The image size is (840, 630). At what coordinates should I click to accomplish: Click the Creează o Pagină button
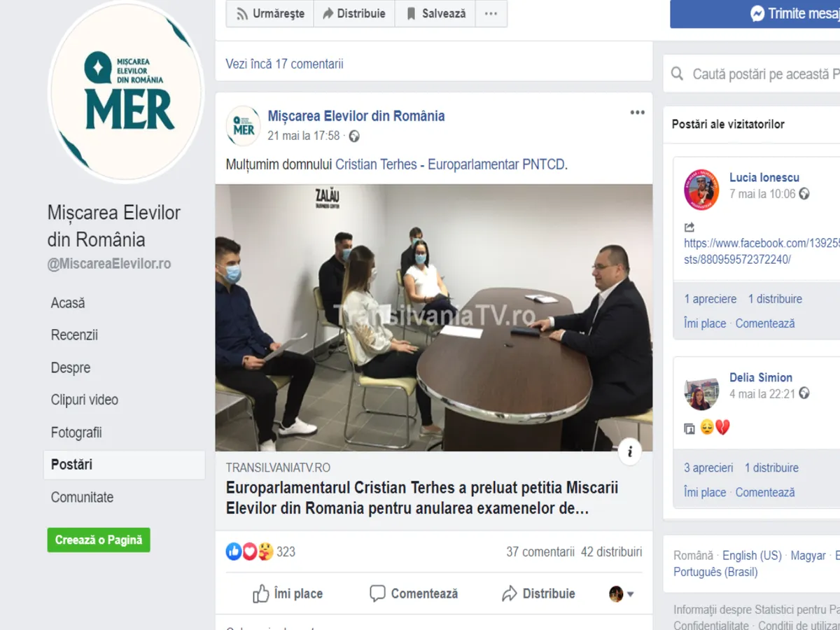(99, 540)
